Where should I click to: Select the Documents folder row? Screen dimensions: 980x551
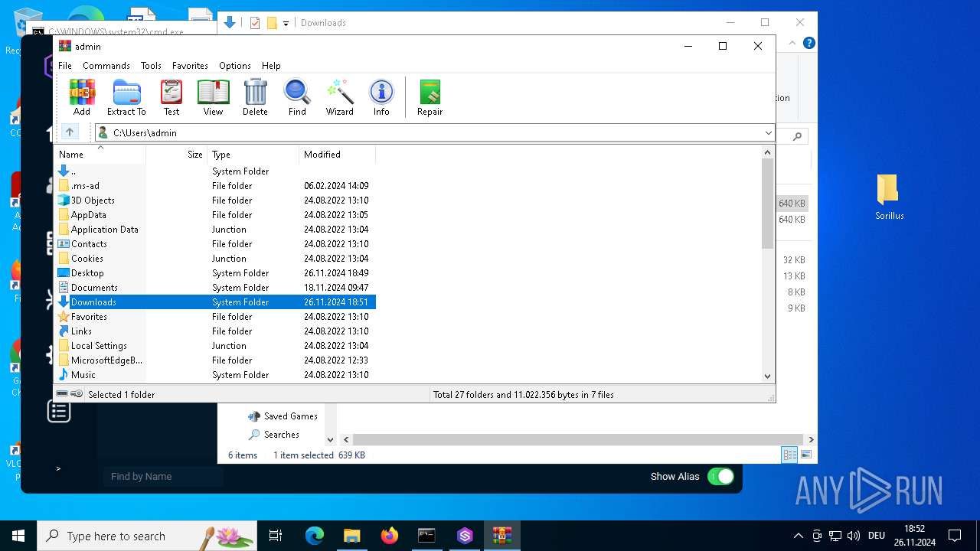pyautogui.click(x=215, y=288)
